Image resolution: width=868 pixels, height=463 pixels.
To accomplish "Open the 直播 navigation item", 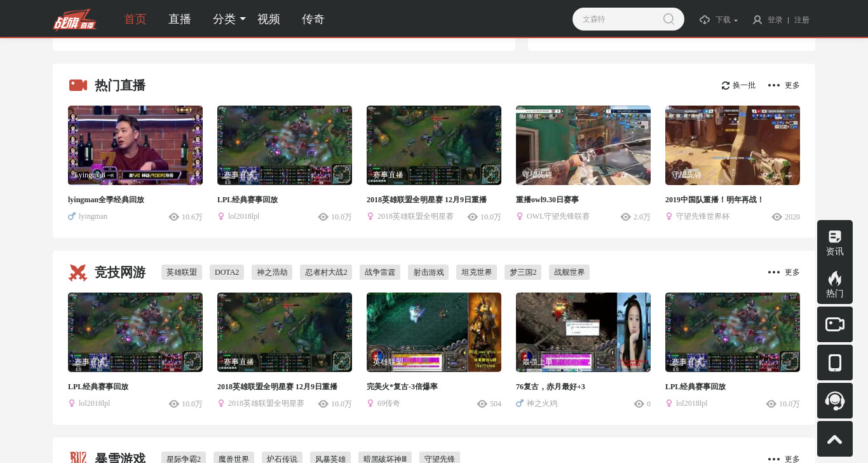I will click(180, 19).
